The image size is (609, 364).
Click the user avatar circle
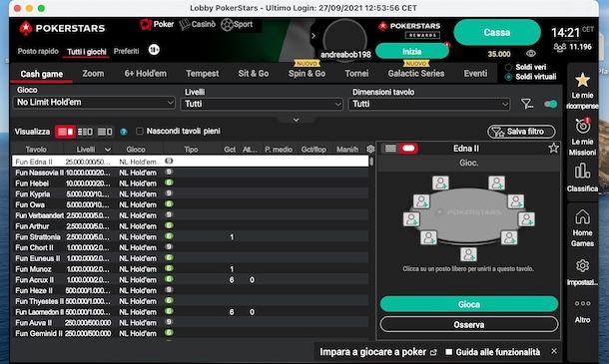tap(344, 39)
